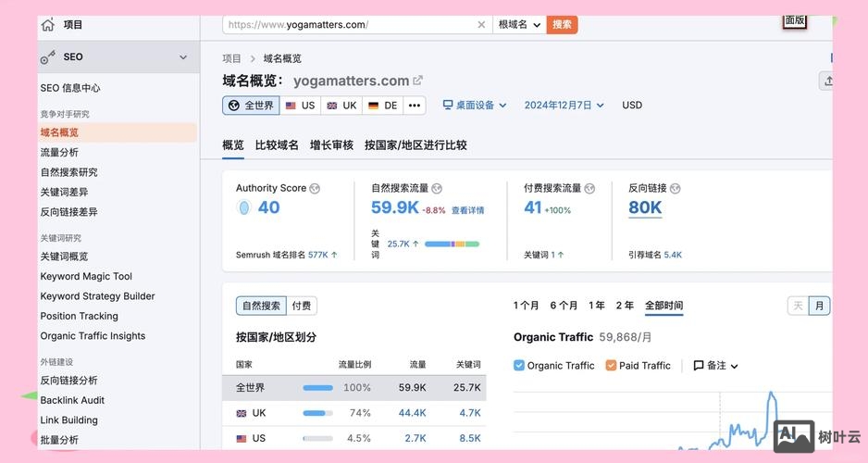Open the UK 44.4K traffic link
Screen dimensions: 868x463
tap(413, 413)
